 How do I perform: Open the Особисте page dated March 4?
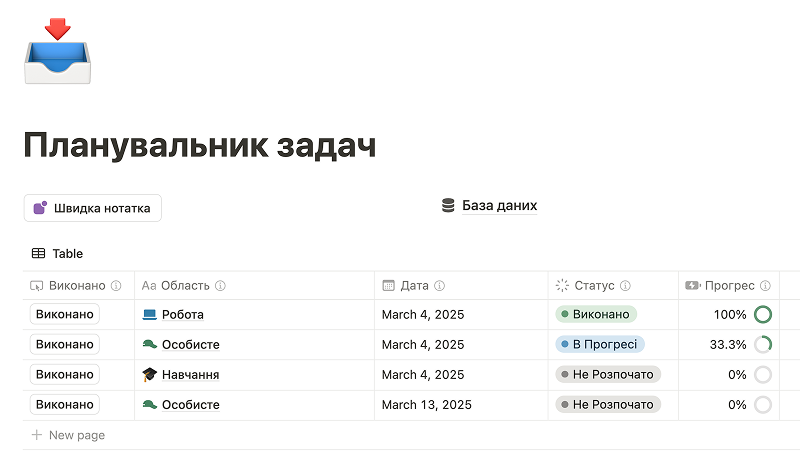click(x=191, y=344)
